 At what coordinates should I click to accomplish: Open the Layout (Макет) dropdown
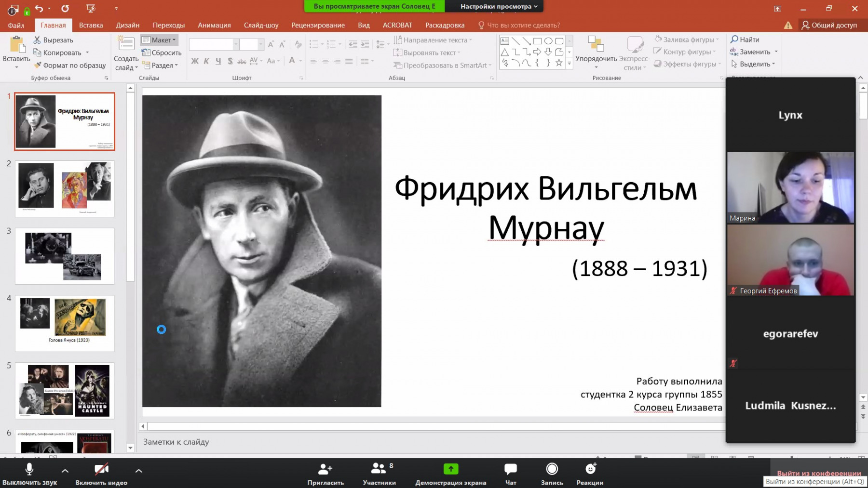click(x=160, y=40)
